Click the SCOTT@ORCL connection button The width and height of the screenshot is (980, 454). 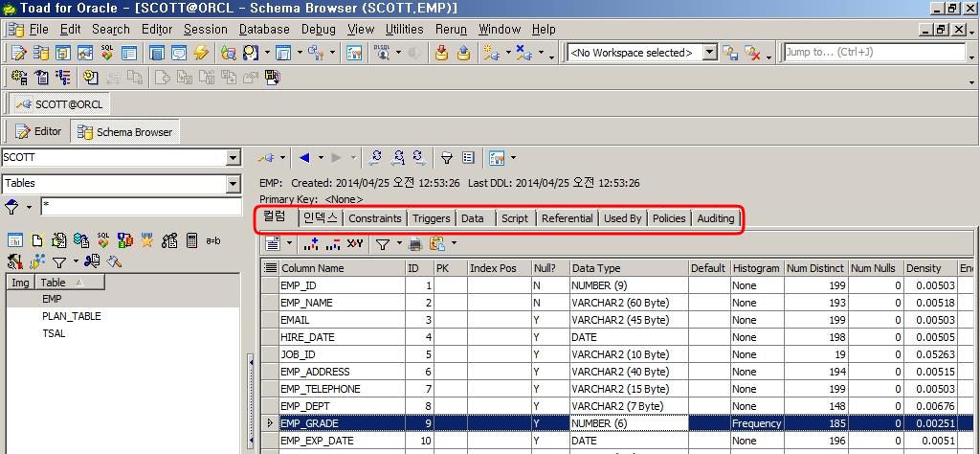(59, 103)
